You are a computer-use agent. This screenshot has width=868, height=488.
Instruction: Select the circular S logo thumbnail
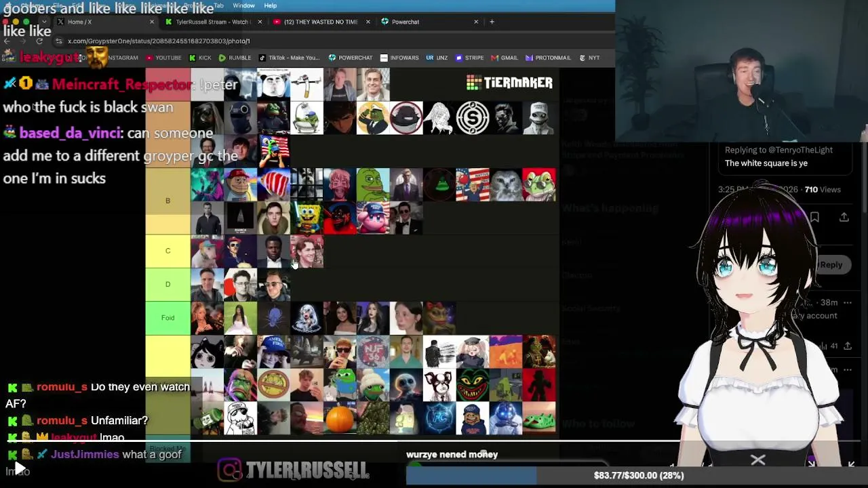473,118
